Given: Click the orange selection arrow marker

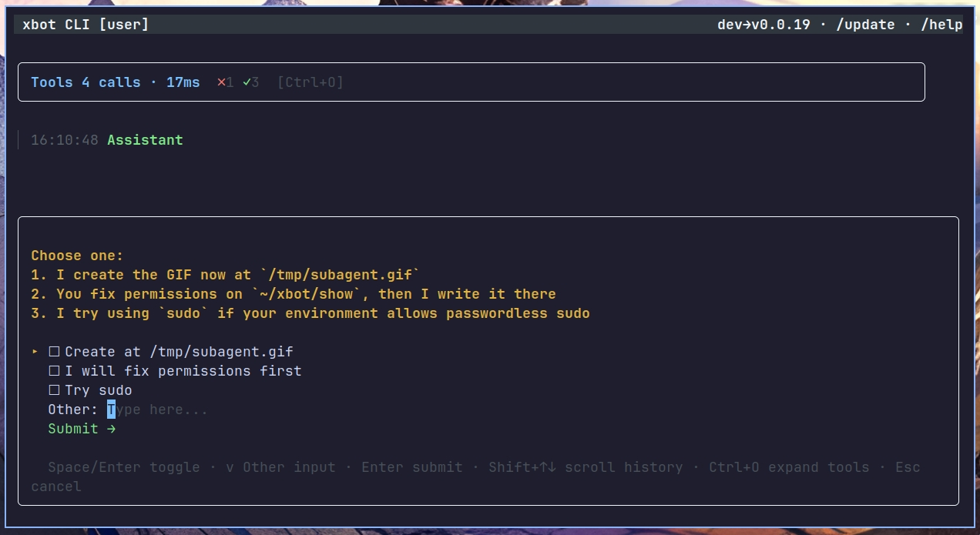Looking at the screenshot, I should (35, 352).
